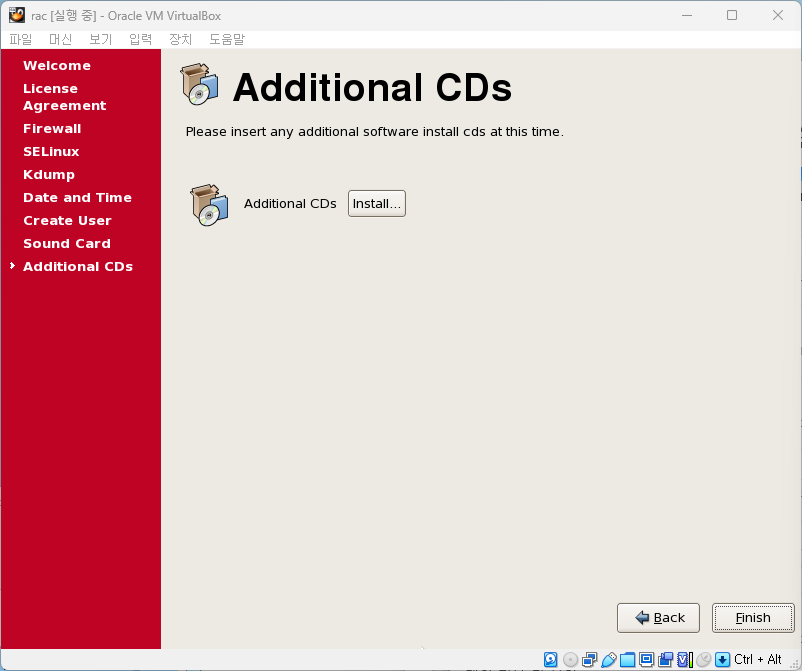The height and width of the screenshot is (671, 802).
Task: Click the 'Please insert any additional software' text
Action: pyautogui.click(x=374, y=132)
